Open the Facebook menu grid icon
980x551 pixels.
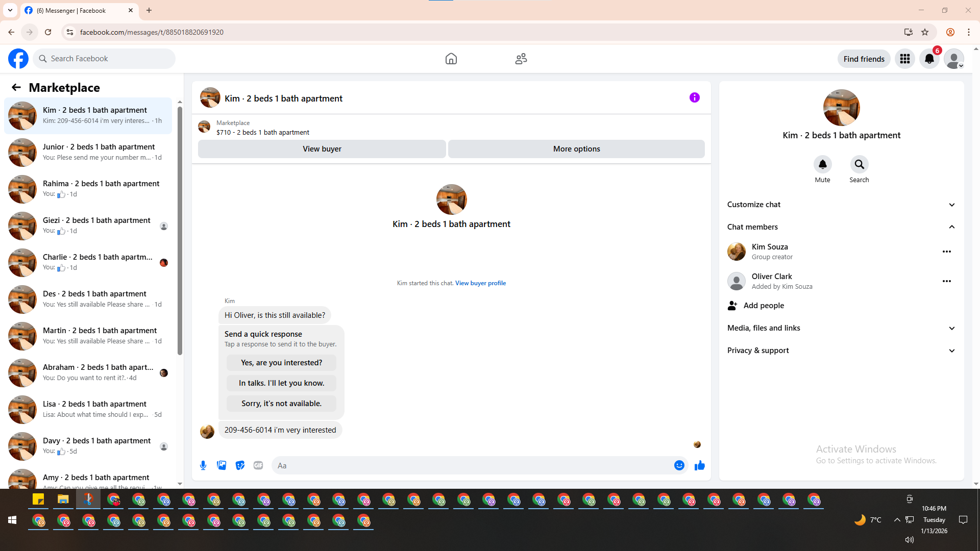(904, 59)
